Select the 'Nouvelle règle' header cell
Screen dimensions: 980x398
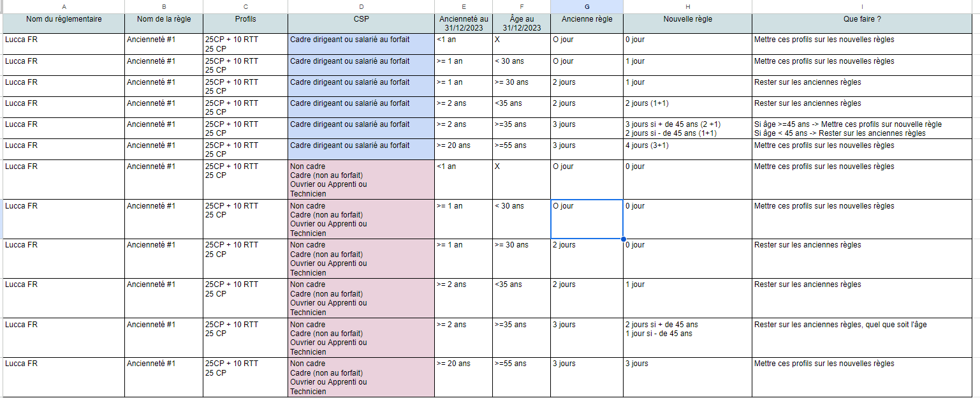tap(687, 23)
